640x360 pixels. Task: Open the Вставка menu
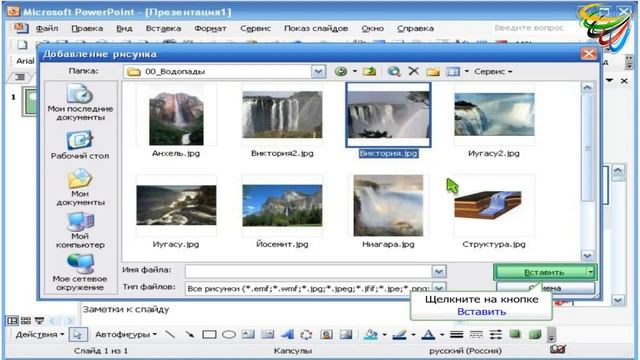[163, 28]
